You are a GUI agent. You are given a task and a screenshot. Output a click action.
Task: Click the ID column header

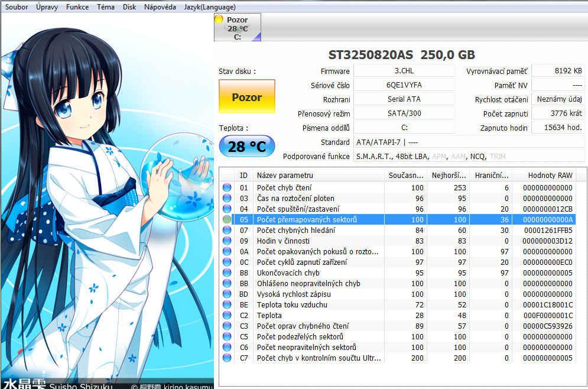point(243,175)
